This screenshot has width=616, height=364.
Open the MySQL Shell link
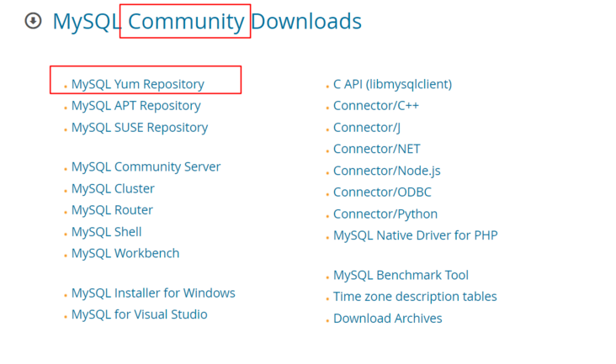tap(107, 232)
